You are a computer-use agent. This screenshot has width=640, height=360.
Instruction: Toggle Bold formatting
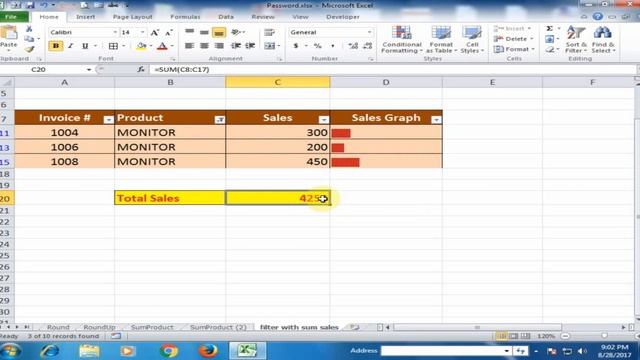pyautogui.click(x=56, y=46)
